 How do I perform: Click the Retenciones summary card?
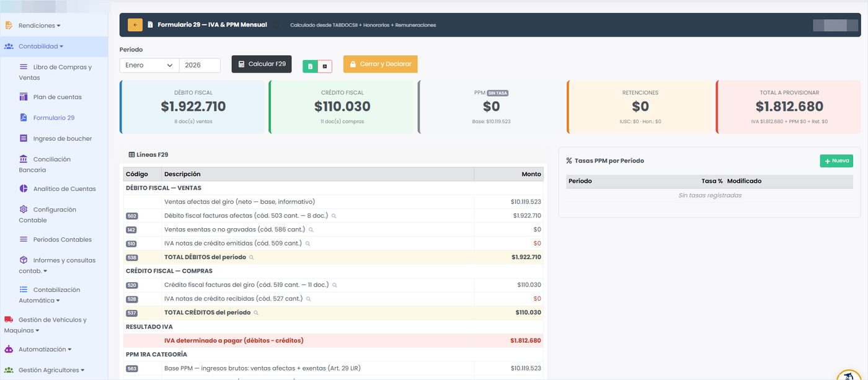[x=640, y=107]
